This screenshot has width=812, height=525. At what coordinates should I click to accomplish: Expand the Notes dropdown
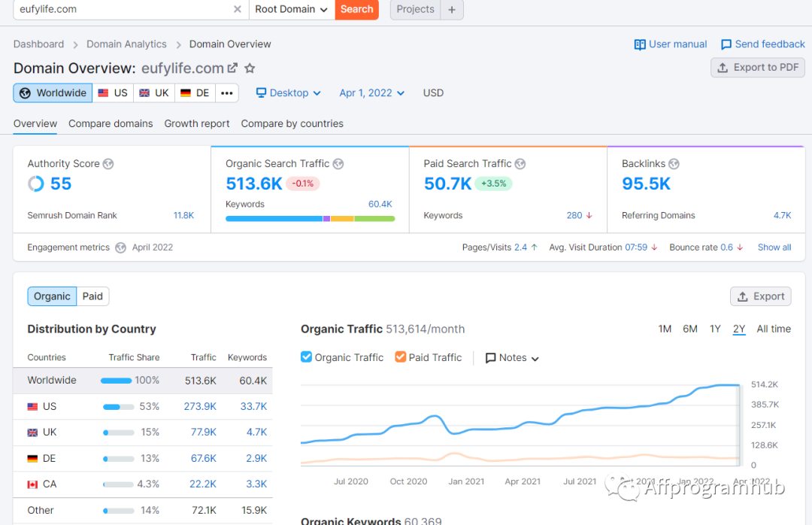(x=512, y=357)
